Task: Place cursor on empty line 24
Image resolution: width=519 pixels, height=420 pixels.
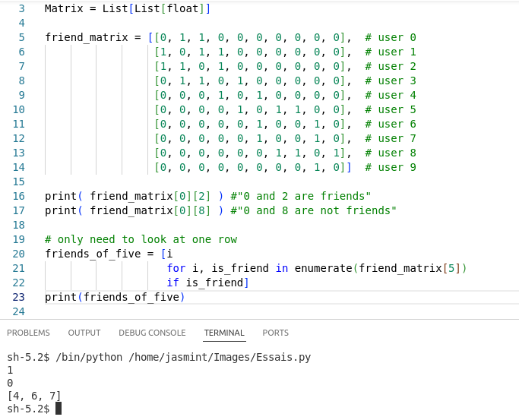Action: click(x=152, y=311)
